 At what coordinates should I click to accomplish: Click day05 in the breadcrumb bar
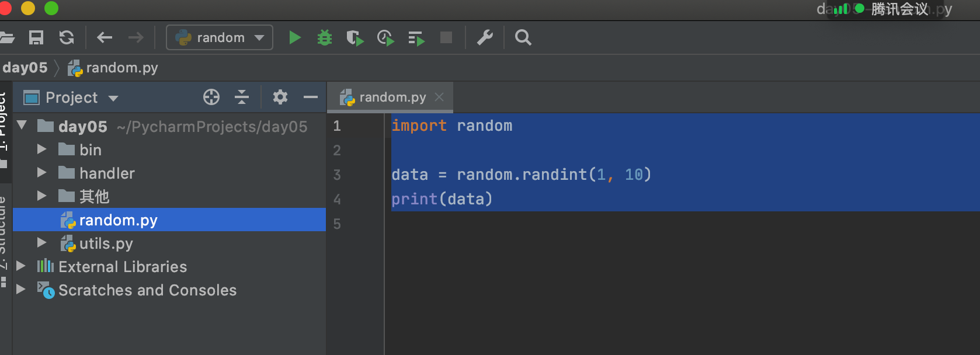coord(25,68)
